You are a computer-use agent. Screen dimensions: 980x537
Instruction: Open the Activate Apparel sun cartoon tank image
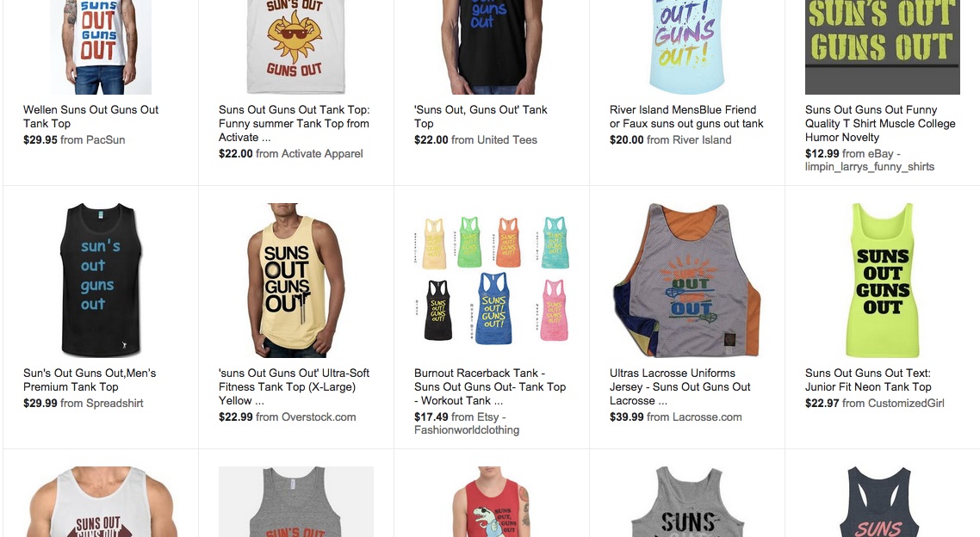point(295,47)
